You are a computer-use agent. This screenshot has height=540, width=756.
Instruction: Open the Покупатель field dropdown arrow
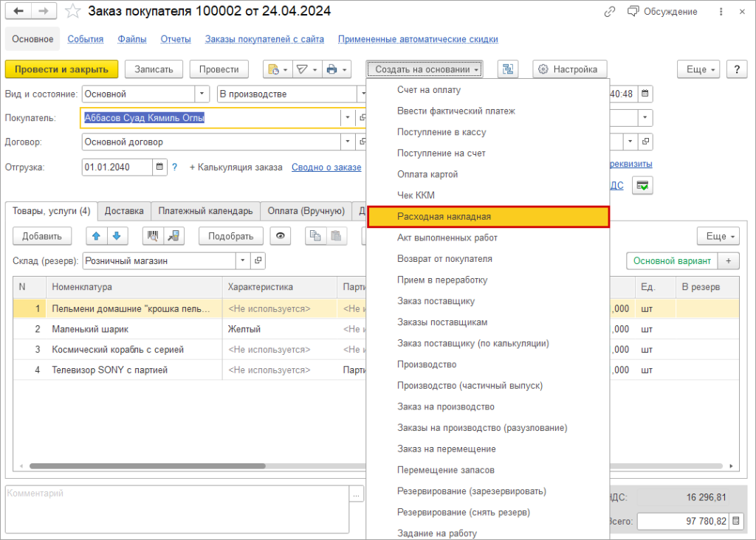tap(347, 118)
